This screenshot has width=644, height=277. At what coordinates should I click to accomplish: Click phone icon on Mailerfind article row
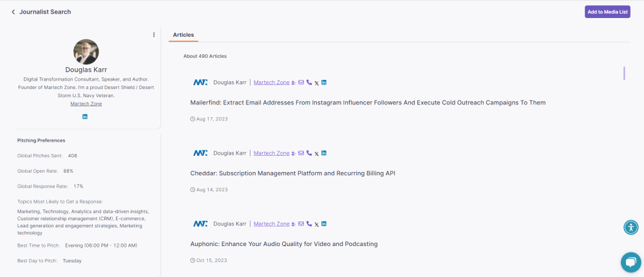[x=309, y=82]
